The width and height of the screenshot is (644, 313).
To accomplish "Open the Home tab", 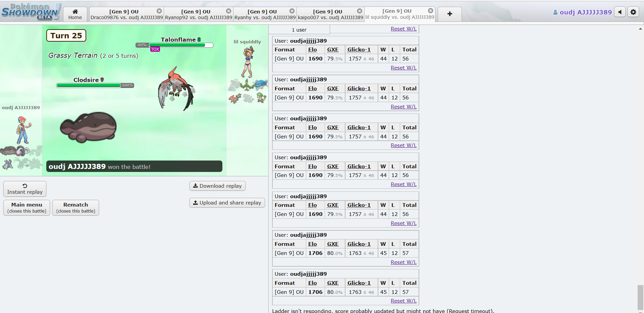I will tap(75, 14).
